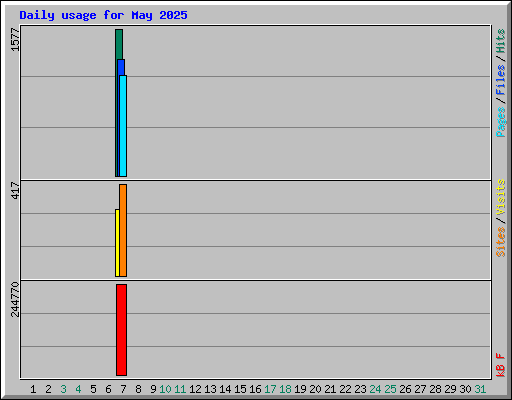Screen dimensions: 512x400
Task: Click green day 31 on the x-axis
Action: (480, 389)
